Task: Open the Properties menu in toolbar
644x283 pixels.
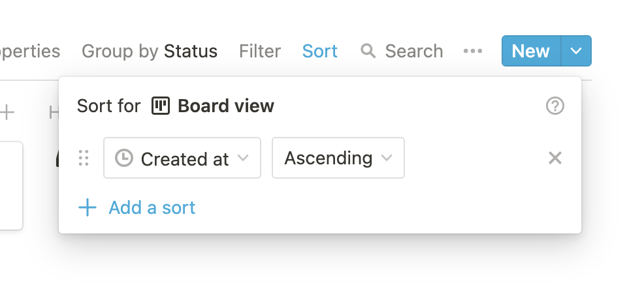Action: pyautogui.click(x=30, y=51)
